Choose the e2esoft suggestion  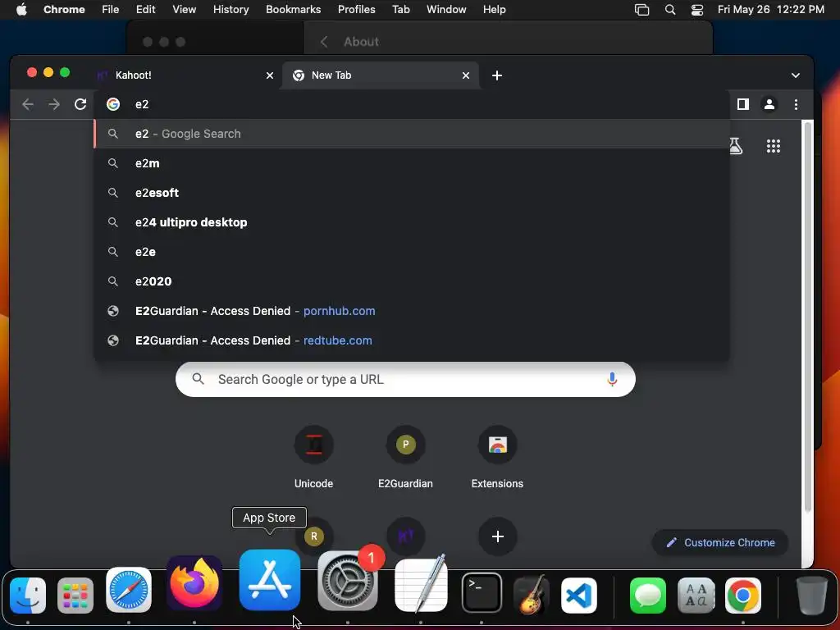coord(412,193)
